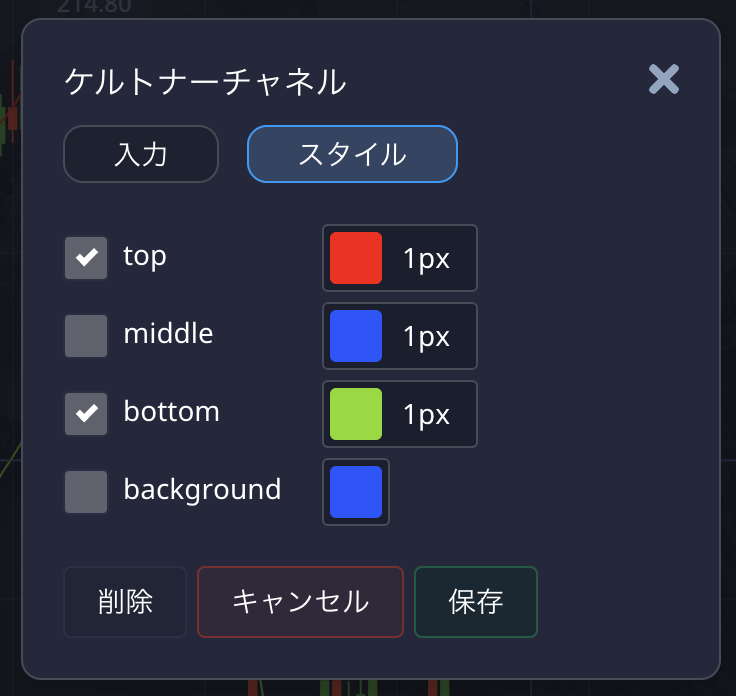Disable the bottom line checkbox
The height and width of the screenshot is (696, 736).
tap(86, 414)
